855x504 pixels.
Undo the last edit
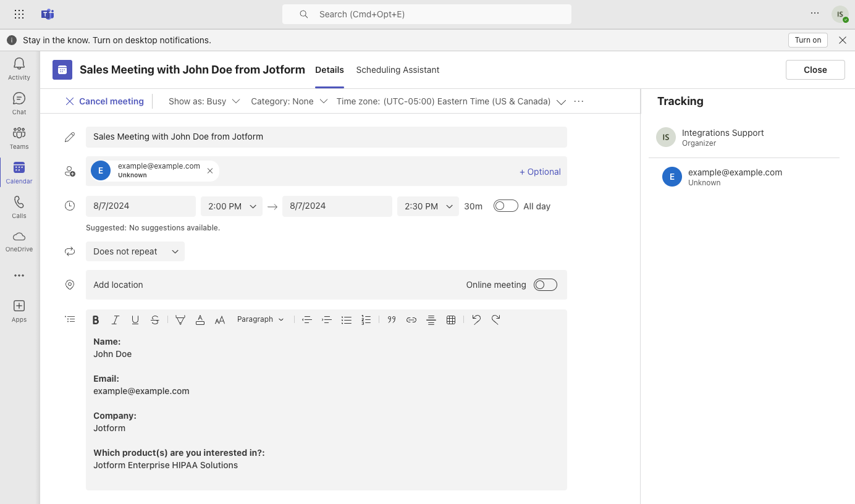point(476,319)
